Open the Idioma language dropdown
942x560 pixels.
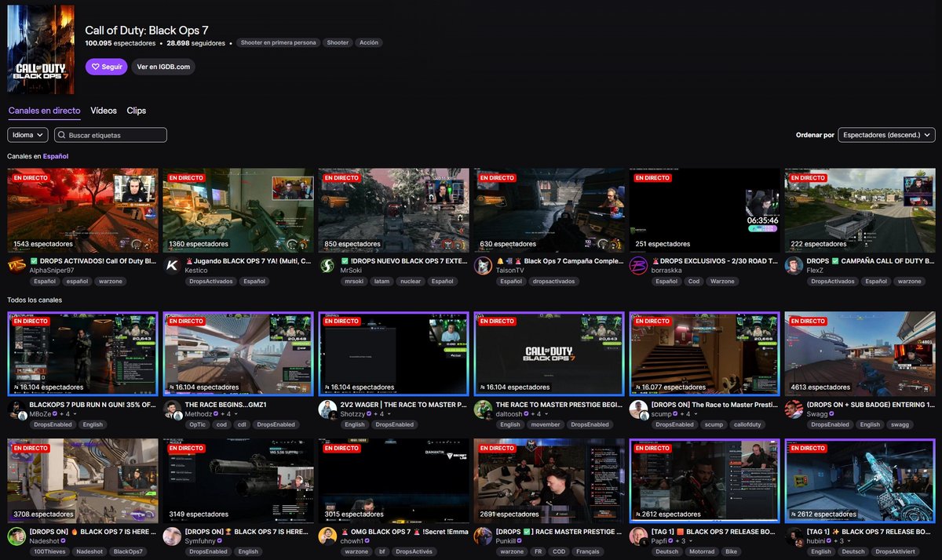coord(27,135)
